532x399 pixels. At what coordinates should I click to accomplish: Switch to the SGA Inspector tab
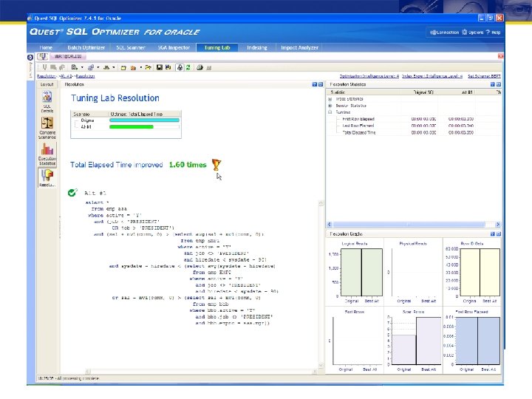tap(174, 47)
